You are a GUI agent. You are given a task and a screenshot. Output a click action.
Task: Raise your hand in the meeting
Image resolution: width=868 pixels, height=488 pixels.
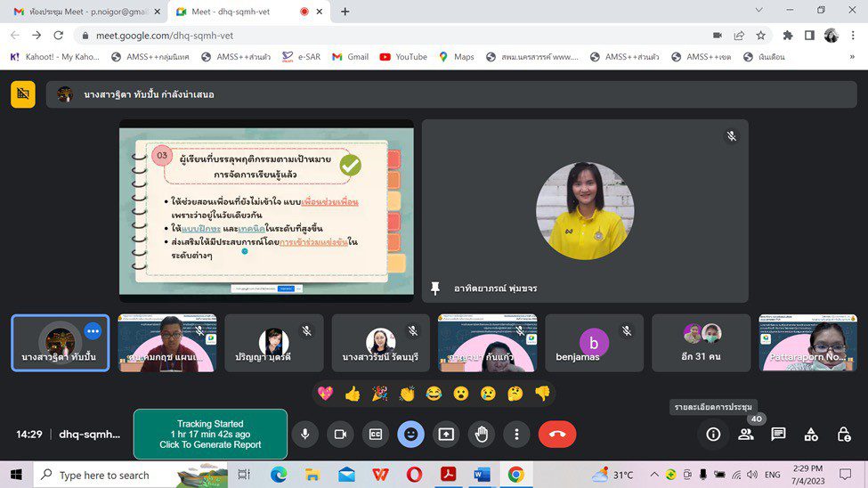(x=482, y=435)
